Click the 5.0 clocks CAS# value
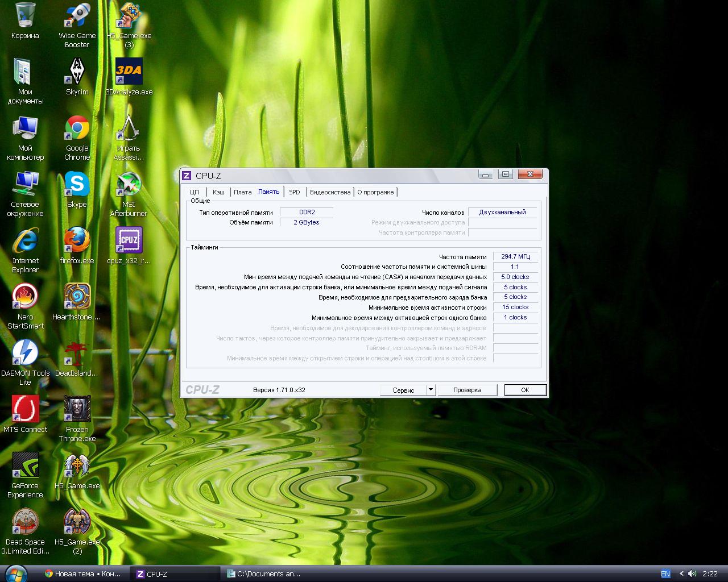The image size is (728, 582). click(x=515, y=277)
